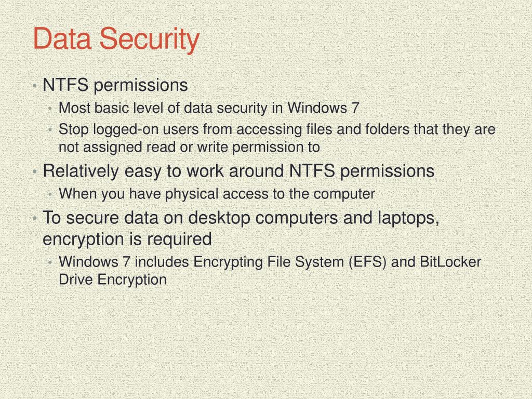Screen dimensions: 532x399
Task: Click the 'Data Security' slide title
Action: point(116,39)
